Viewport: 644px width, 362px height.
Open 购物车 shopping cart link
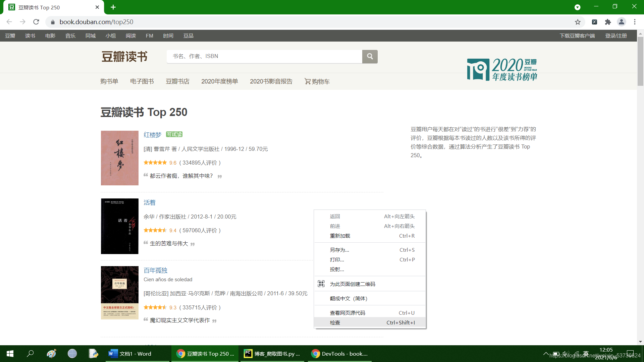click(x=317, y=81)
